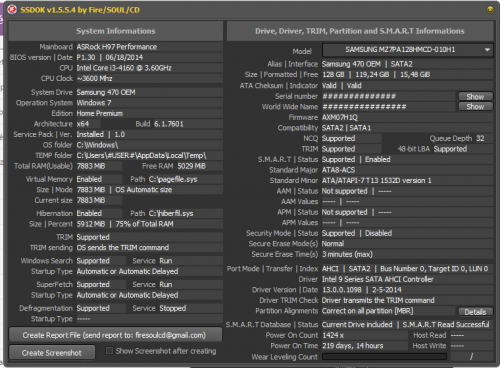Select virtual memory mode OS Automatic size
Screen dimensions: 500x368
(144, 190)
